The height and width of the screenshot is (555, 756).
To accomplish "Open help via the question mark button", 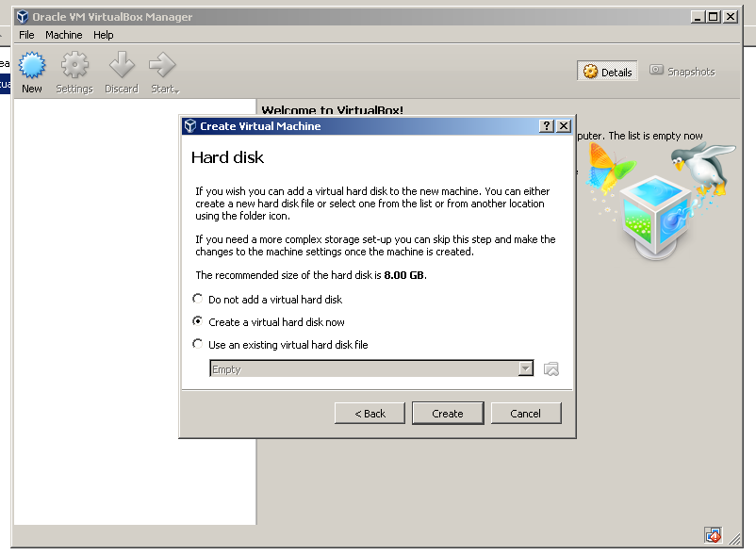I will (547, 125).
